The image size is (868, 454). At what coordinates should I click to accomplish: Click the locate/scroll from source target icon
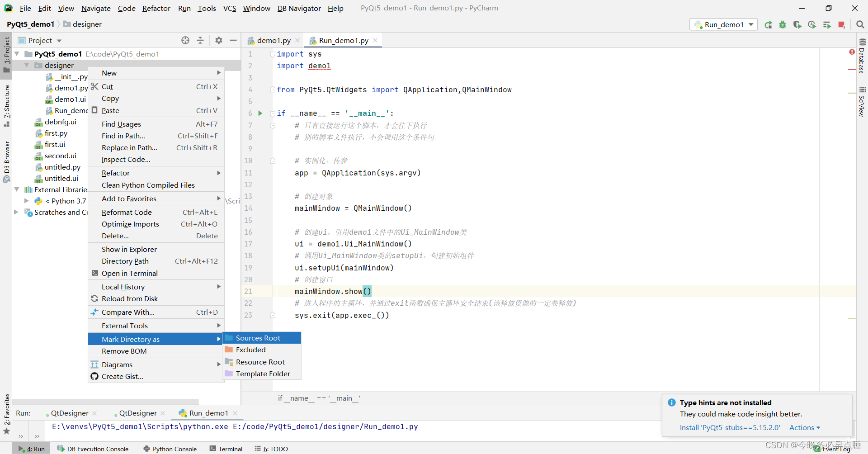click(x=185, y=40)
